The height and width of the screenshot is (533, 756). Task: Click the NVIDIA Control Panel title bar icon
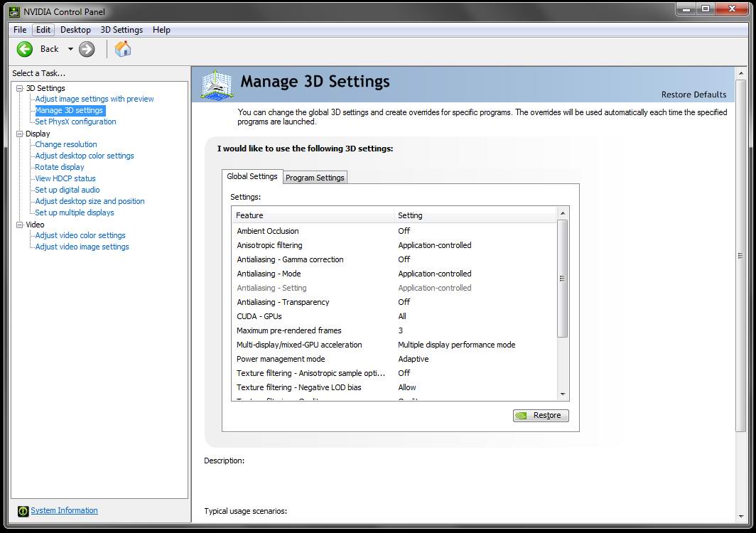coord(13,11)
